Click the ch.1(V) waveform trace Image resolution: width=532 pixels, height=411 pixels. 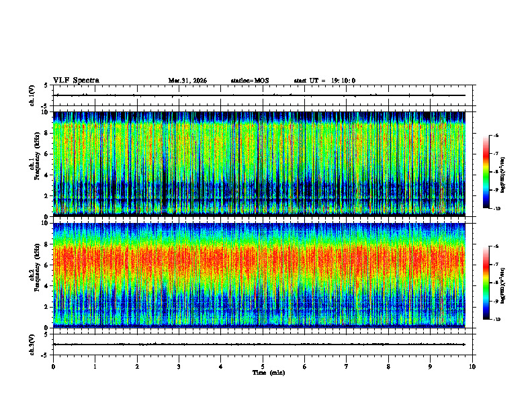coord(259,95)
